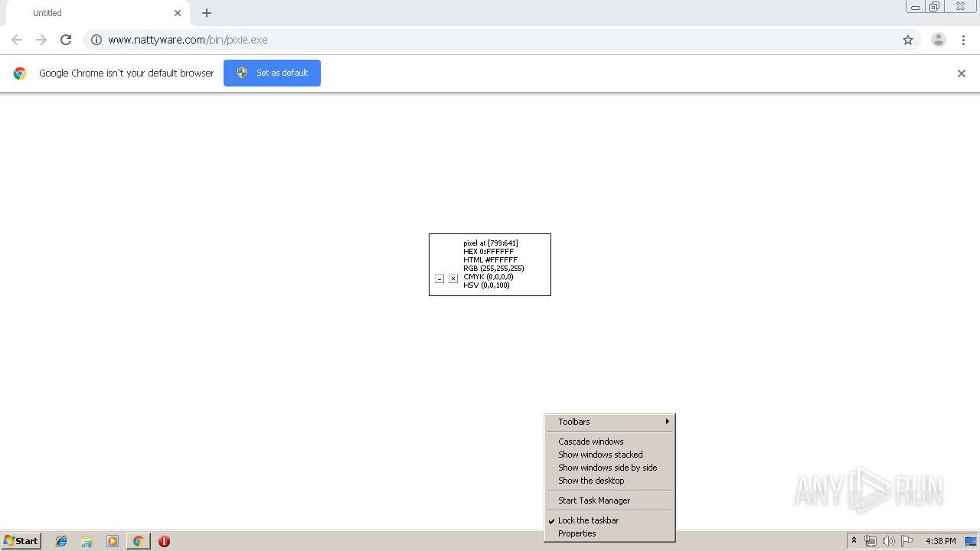
Task: View site information icon in address bar
Action: coord(96,40)
